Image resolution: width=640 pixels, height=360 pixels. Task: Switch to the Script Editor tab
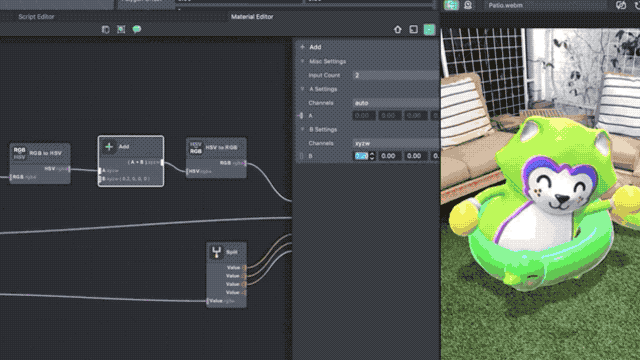click(36, 17)
